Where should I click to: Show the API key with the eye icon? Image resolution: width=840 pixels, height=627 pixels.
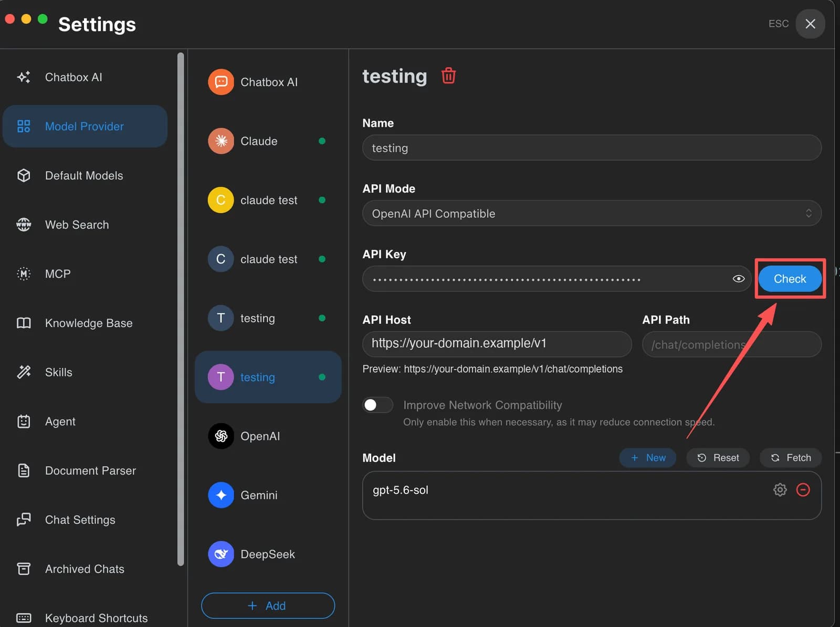click(x=739, y=279)
